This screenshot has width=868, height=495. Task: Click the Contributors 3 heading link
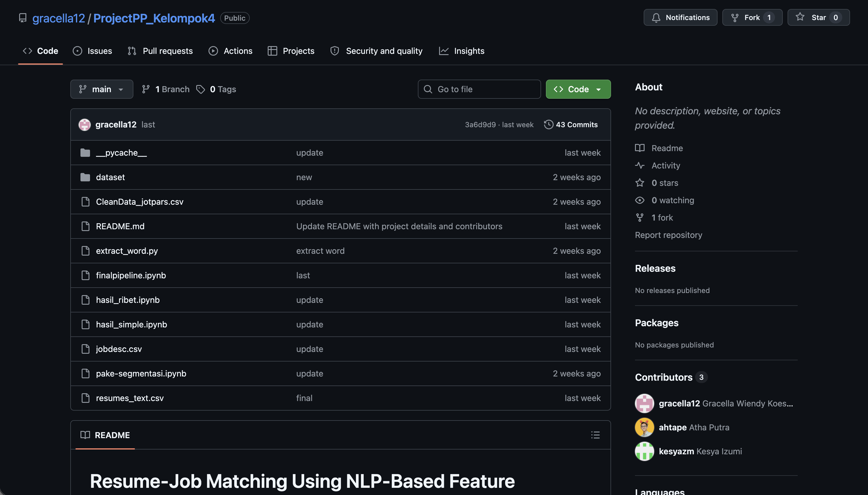671,377
